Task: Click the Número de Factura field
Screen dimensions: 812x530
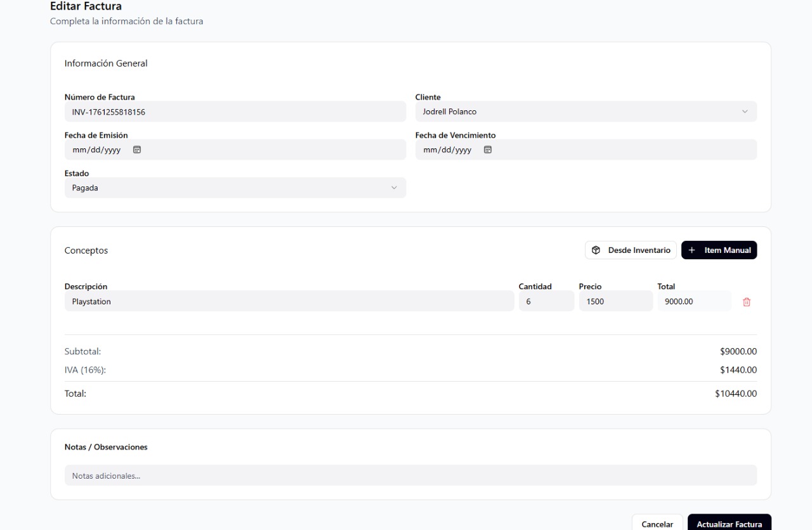Action: (x=235, y=112)
